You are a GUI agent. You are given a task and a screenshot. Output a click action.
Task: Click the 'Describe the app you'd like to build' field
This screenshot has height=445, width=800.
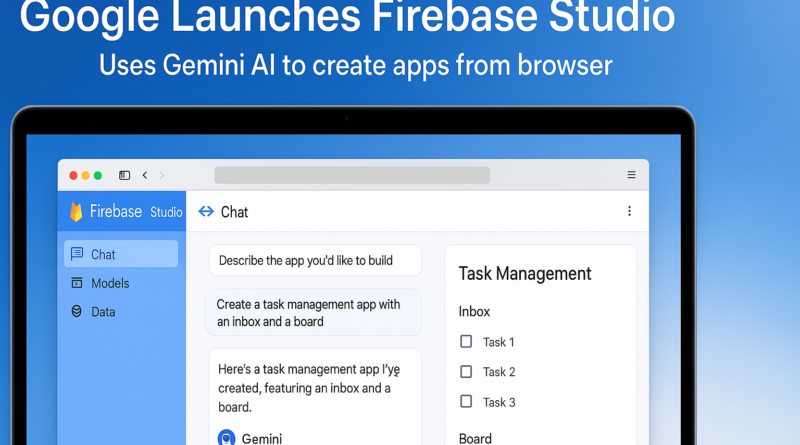click(315, 260)
